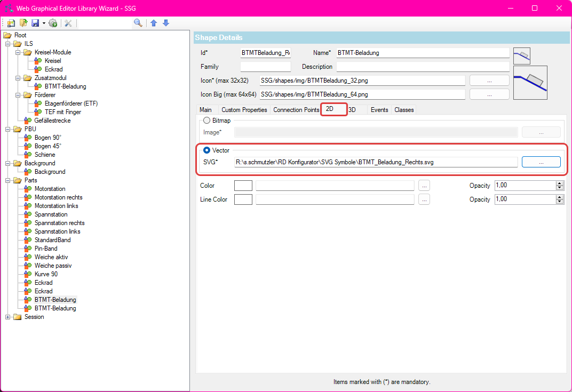The height and width of the screenshot is (392, 572).
Task: Select BTMT-Beladung under Zusatzmodul
Action: [65, 86]
